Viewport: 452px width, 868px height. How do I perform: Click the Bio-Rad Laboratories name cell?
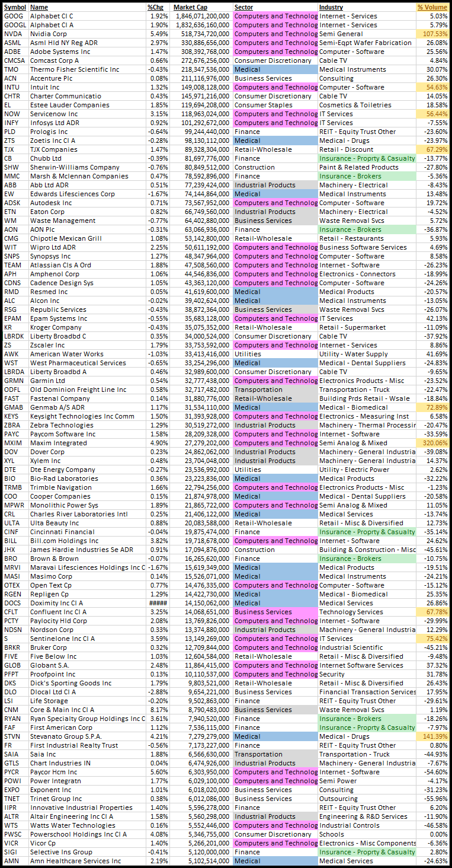pos(87,478)
